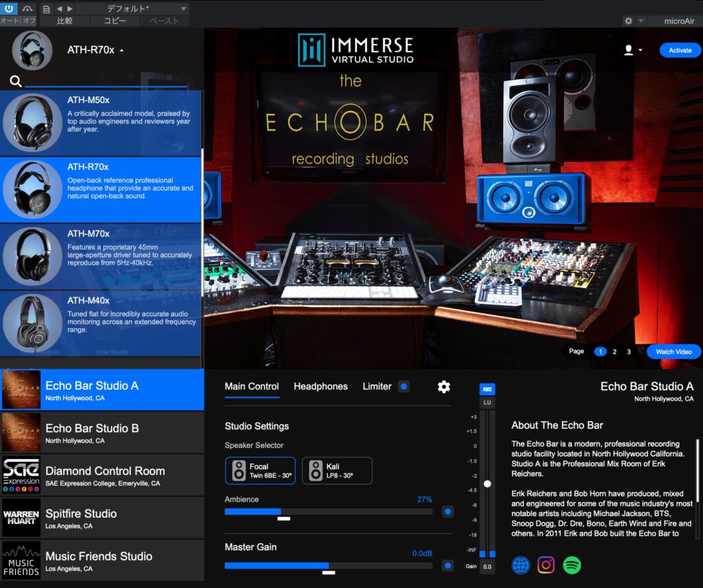Open the gear settings icon beside Limiter

(x=444, y=387)
